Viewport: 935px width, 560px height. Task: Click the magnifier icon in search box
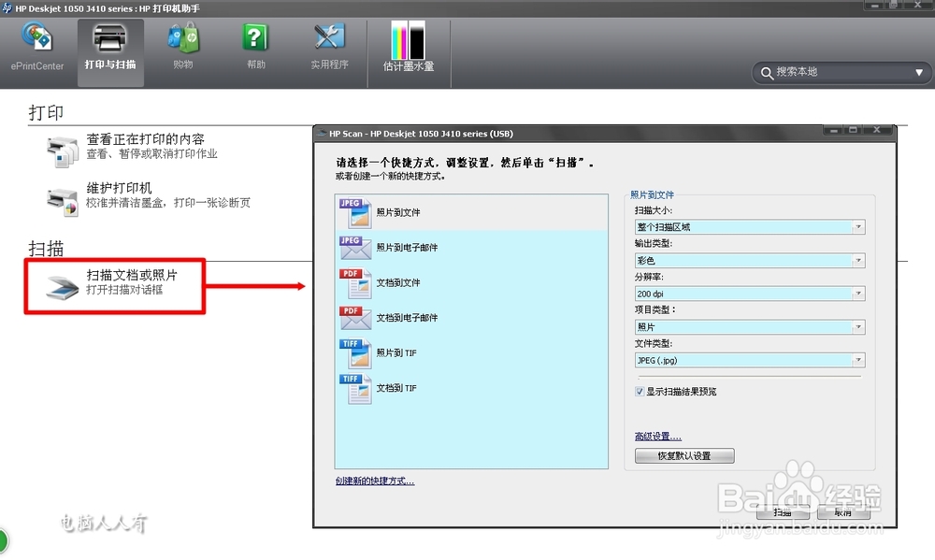(767, 73)
